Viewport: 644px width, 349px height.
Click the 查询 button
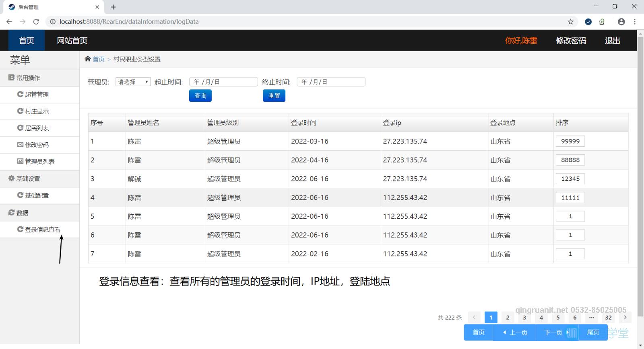[200, 96]
